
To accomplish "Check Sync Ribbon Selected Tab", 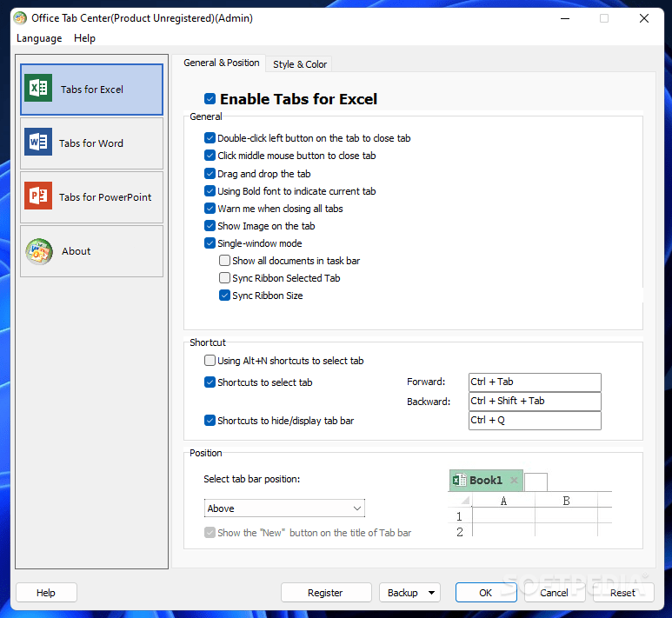I will click(x=224, y=278).
